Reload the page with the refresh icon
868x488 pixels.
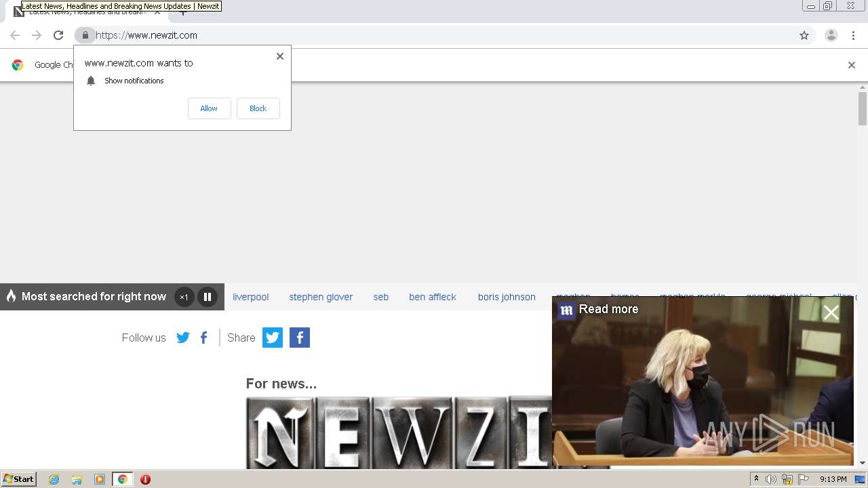[58, 35]
